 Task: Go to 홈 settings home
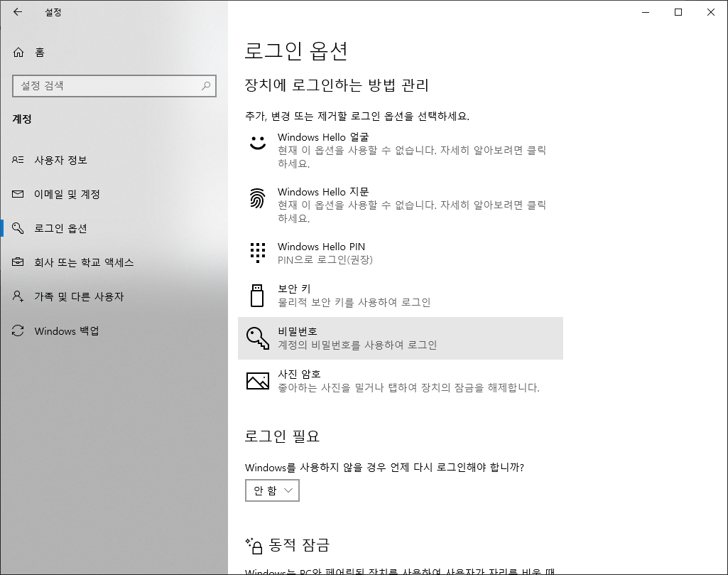(114, 52)
